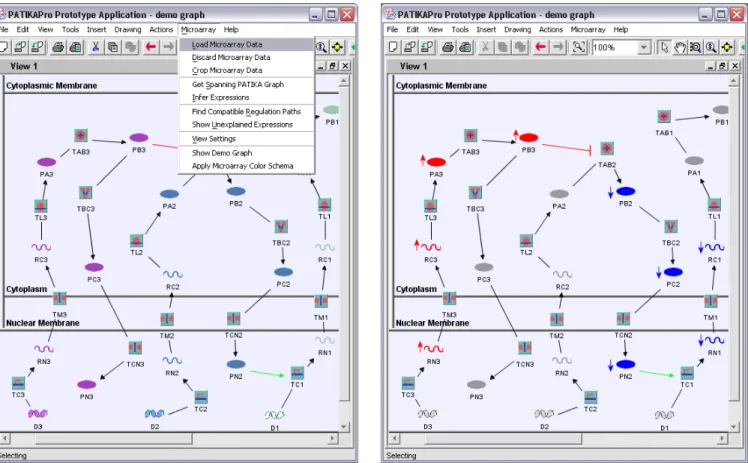Click magnifier zoom icon in right toolbar

(711, 47)
